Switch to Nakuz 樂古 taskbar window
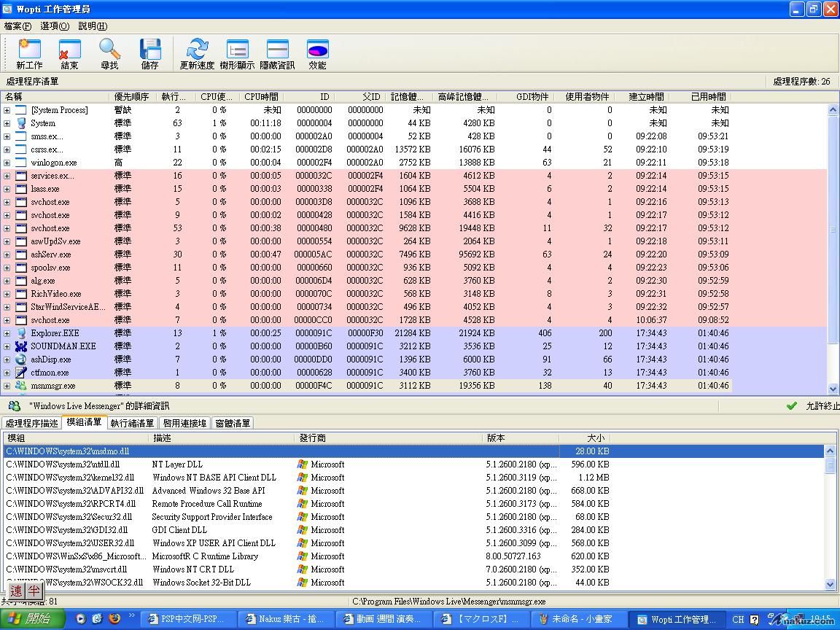This screenshot has width=840, height=630. [x=286, y=619]
